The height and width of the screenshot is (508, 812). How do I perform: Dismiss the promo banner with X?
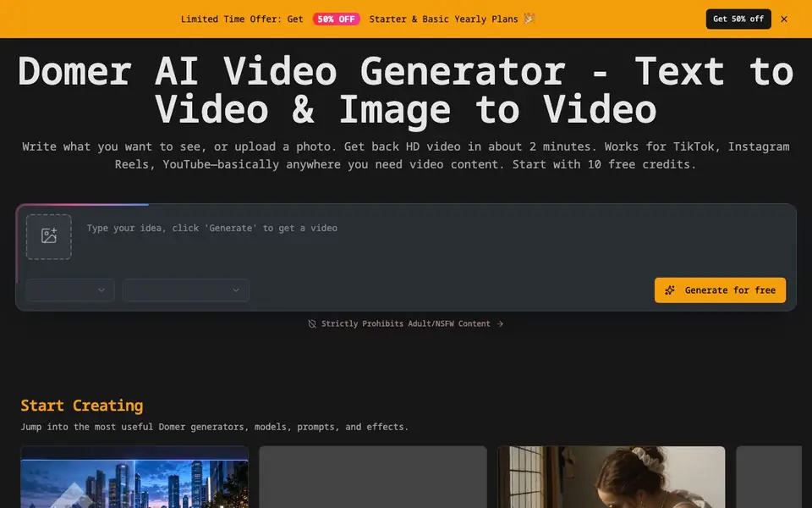click(x=784, y=19)
